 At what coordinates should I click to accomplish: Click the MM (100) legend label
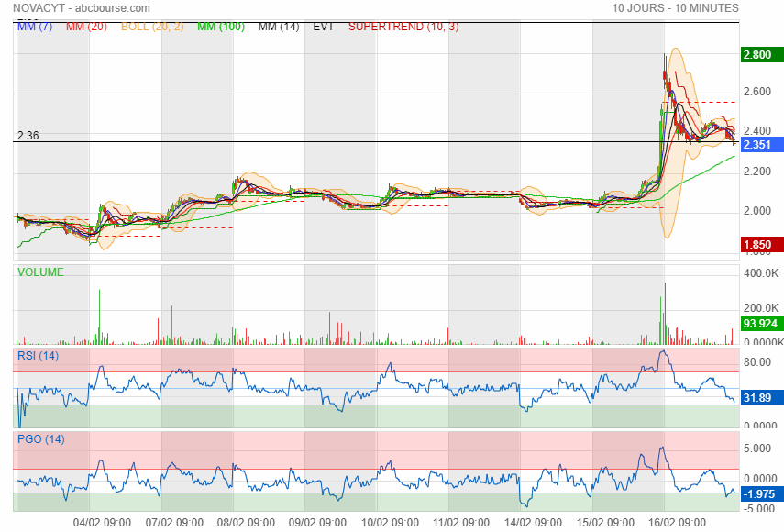[x=221, y=27]
